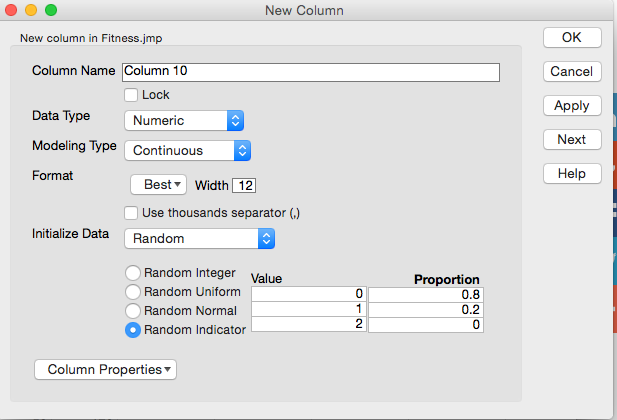Open Initialize Data Random dropdown
This screenshot has height=420, width=617.
click(x=200, y=239)
